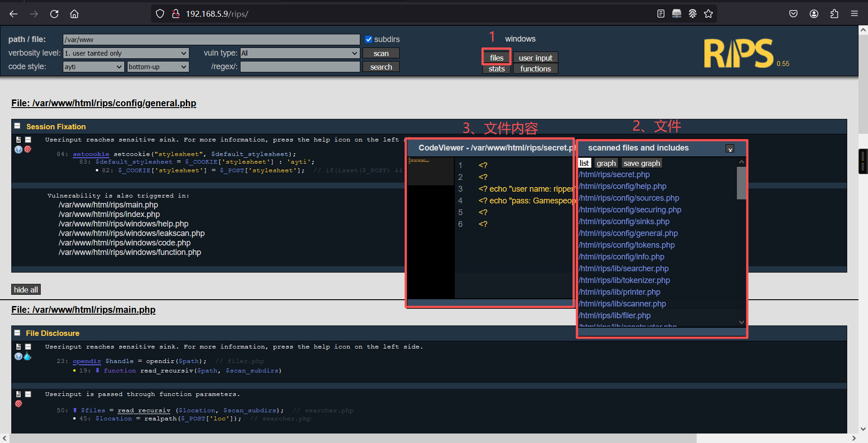Open the ayti code style dropdown
The width and height of the screenshot is (868, 443).
[x=93, y=66]
